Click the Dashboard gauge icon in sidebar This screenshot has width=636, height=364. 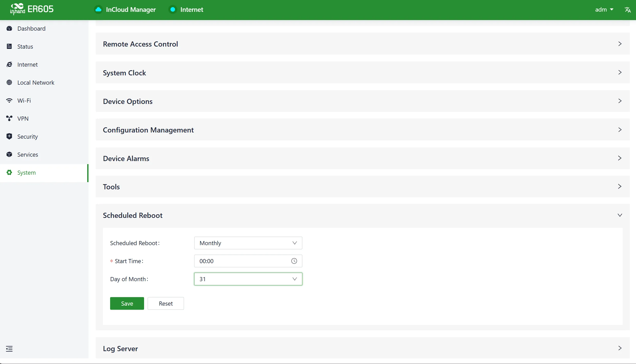[x=9, y=28]
